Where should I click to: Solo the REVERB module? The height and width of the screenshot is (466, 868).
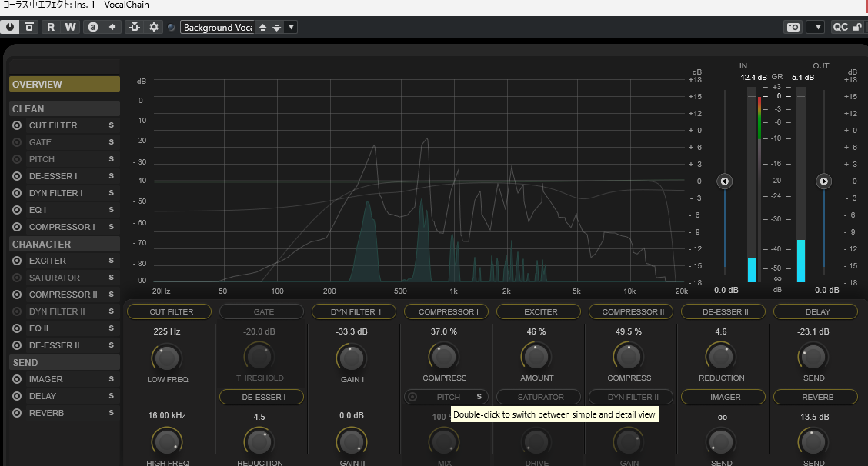coord(112,413)
